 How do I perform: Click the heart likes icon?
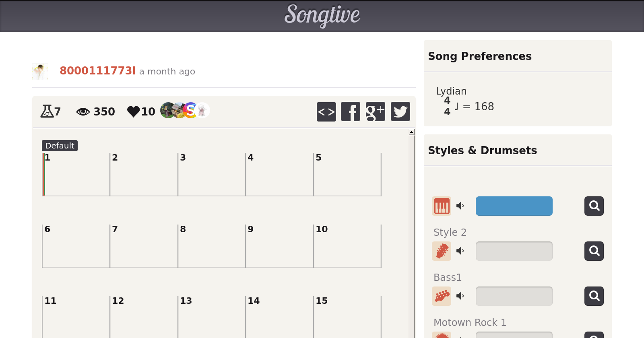[133, 111]
